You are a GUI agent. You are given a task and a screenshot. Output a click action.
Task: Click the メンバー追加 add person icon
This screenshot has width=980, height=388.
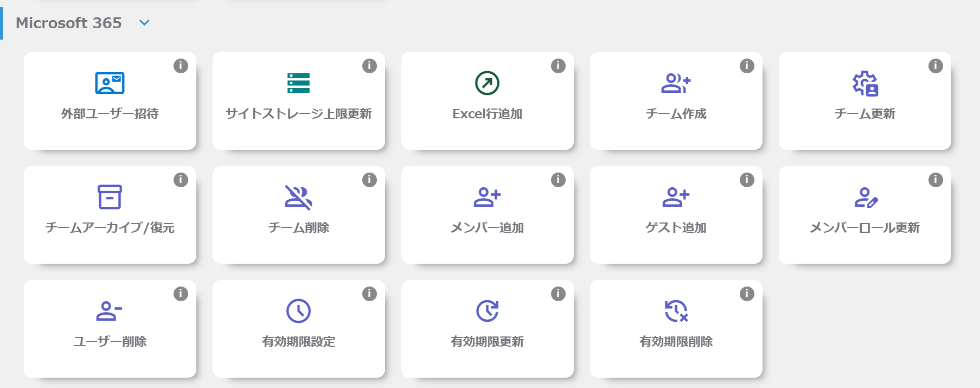pyautogui.click(x=488, y=197)
